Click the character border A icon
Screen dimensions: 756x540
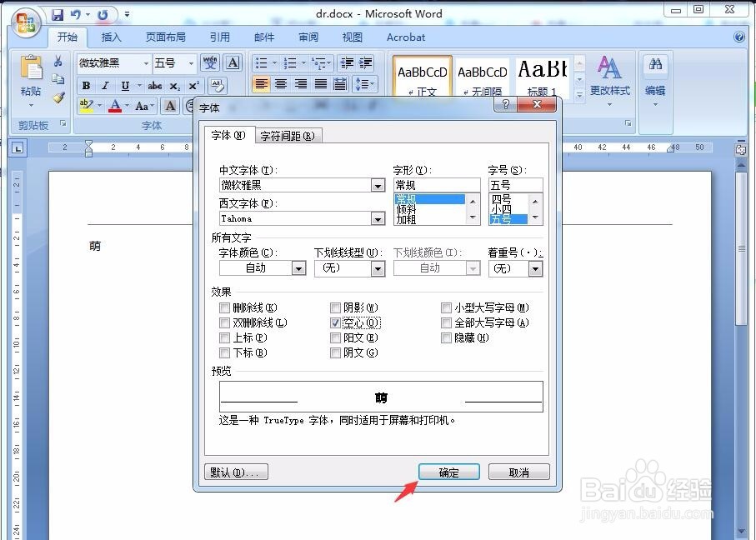coord(233,63)
